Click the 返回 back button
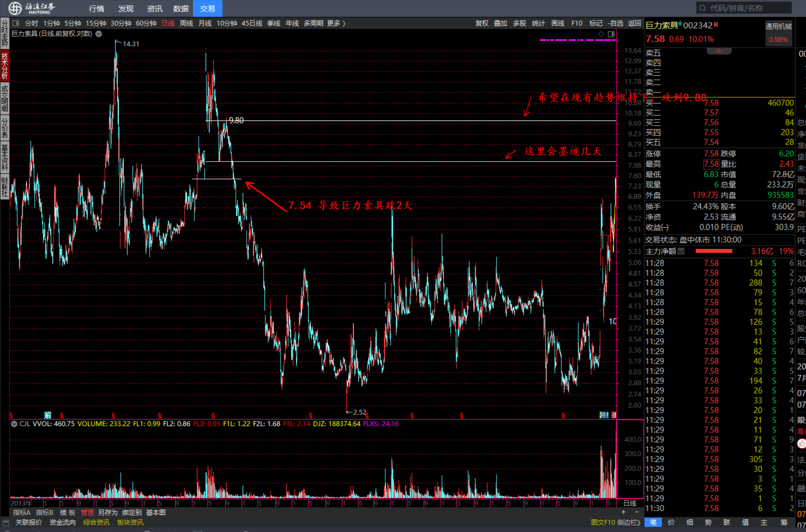Image resolution: width=806 pixels, height=532 pixels. click(x=634, y=23)
